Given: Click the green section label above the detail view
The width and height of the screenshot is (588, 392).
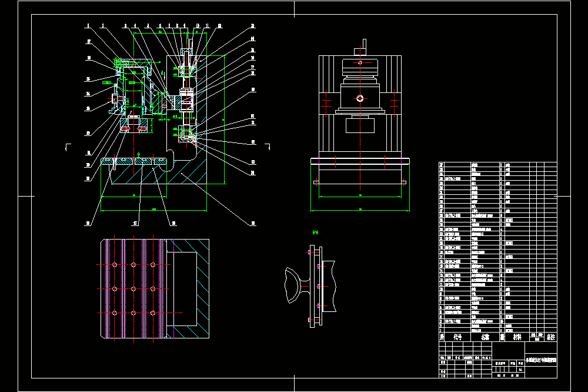Looking at the screenshot, I should point(315,233).
